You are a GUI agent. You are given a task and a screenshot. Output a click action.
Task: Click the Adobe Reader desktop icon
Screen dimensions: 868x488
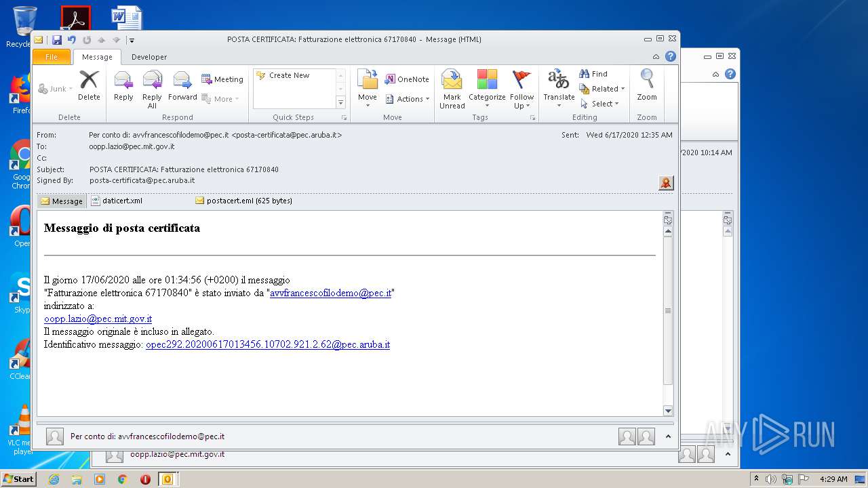coord(75,18)
